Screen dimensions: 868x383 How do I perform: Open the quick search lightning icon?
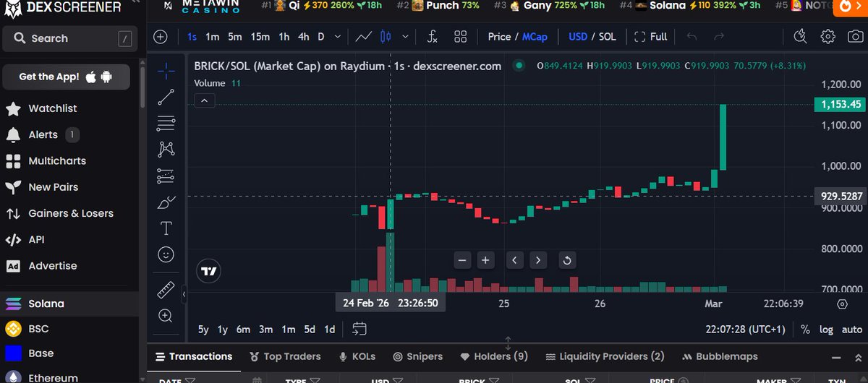coord(800,36)
